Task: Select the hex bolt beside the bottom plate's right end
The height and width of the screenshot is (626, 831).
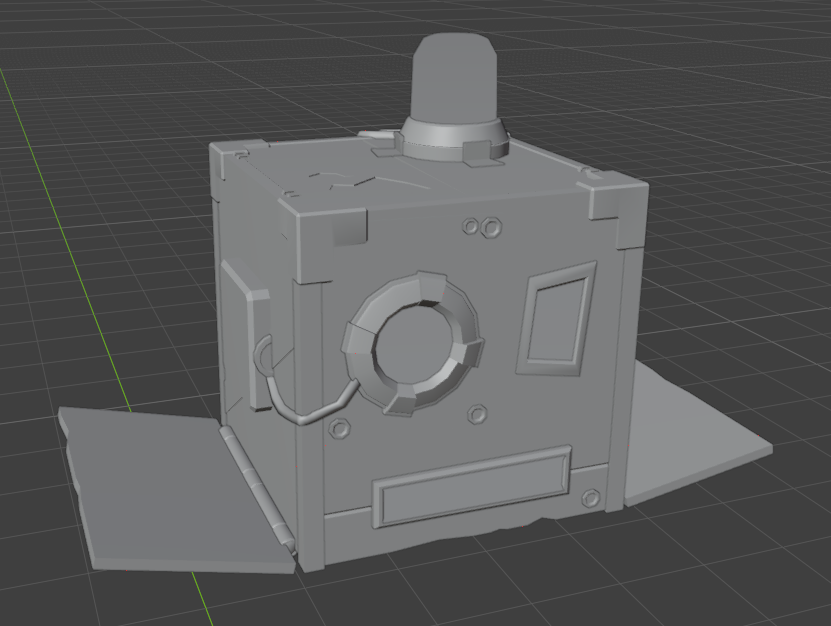Action: coord(591,498)
